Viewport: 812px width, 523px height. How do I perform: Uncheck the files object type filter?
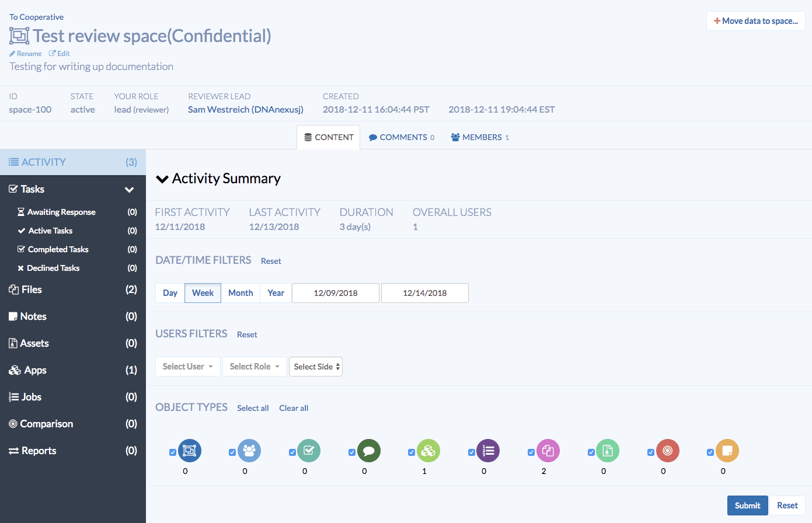click(531, 452)
